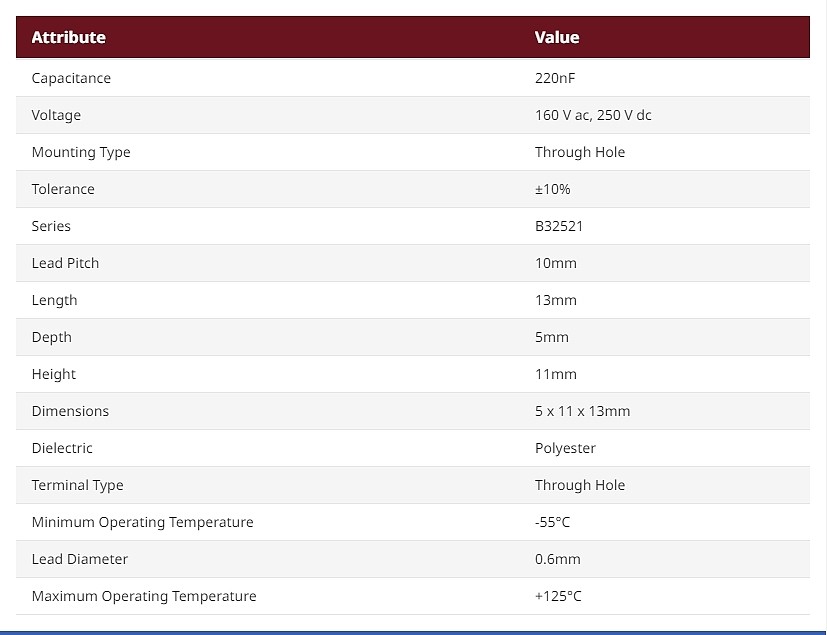Select the '10mm' lead pitch value
Screen dimensions: 827x635
[556, 263]
